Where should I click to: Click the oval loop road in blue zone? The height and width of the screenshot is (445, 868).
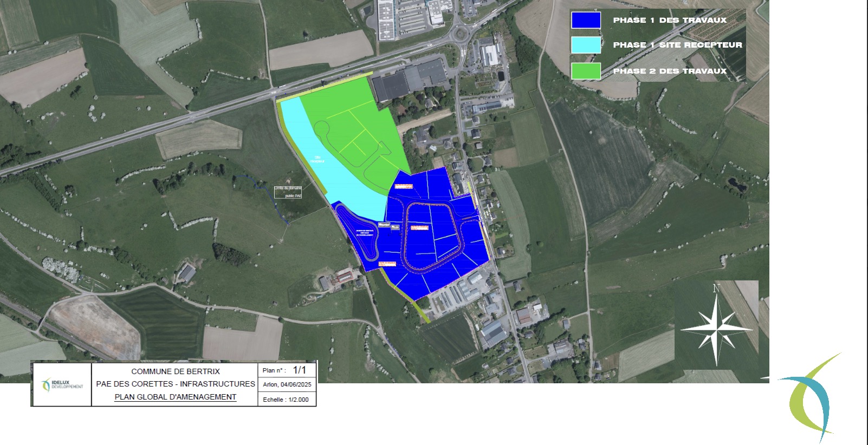click(x=432, y=234)
